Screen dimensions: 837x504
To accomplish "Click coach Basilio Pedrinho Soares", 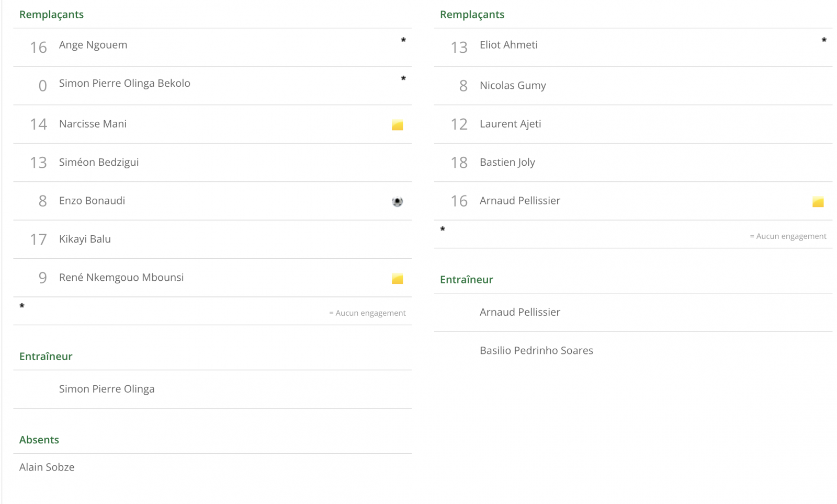I will (x=536, y=350).
